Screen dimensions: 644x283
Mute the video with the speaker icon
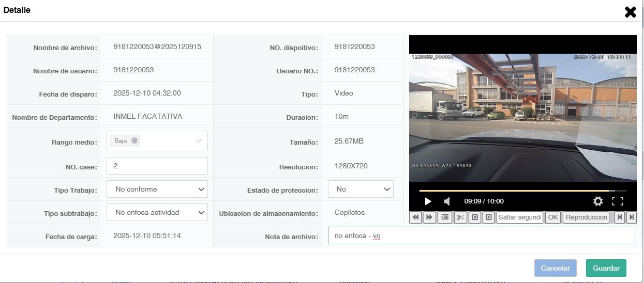pos(446,201)
